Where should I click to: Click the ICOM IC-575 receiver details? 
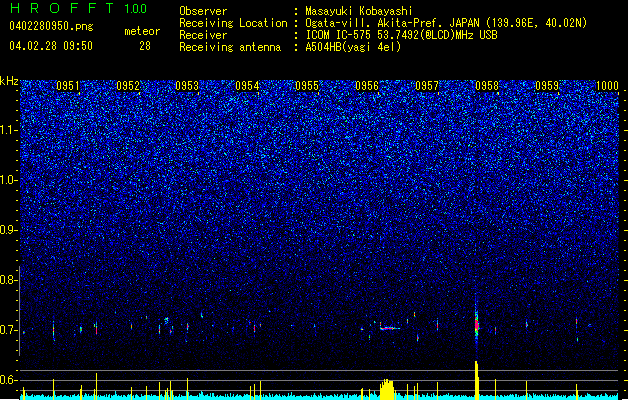pos(401,35)
